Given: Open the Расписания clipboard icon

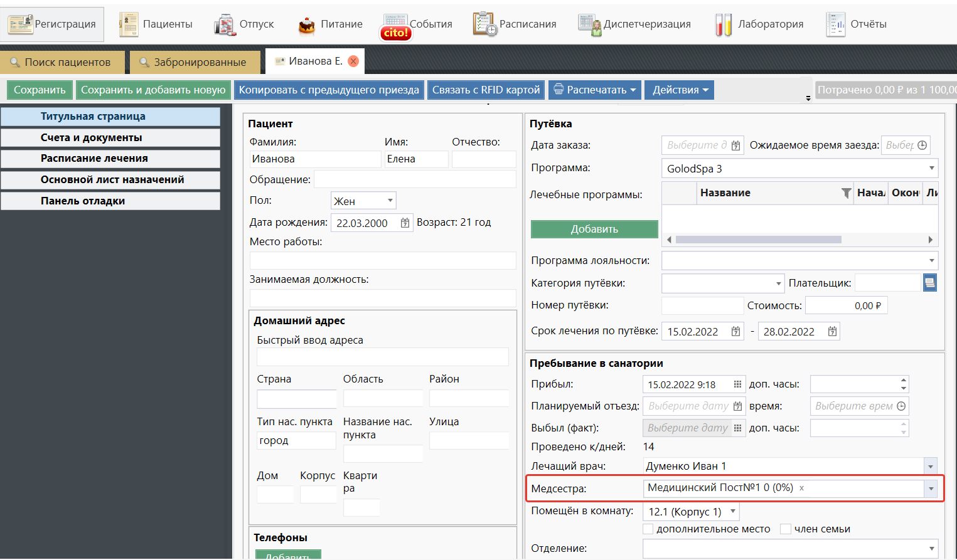Looking at the screenshot, I should click(x=484, y=24).
